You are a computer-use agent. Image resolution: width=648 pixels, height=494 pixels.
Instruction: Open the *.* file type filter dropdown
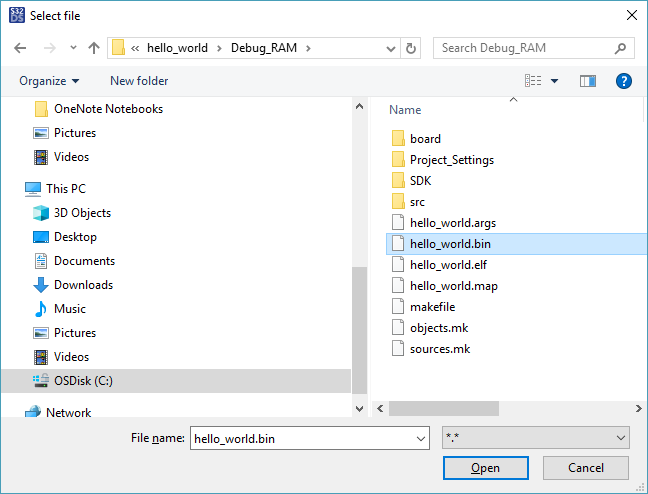[x=536, y=437]
